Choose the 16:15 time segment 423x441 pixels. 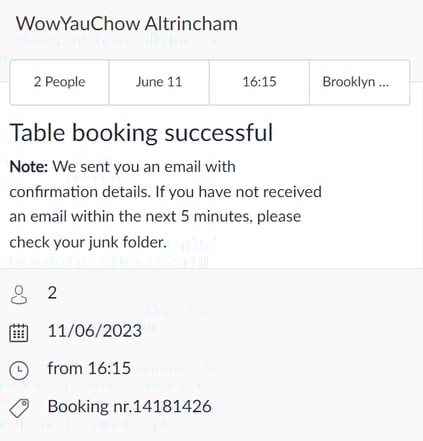click(x=259, y=82)
